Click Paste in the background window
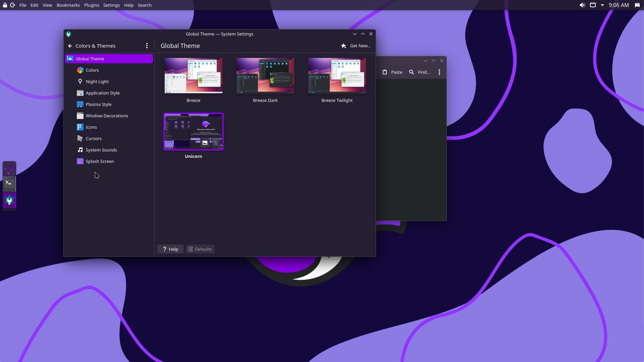Screen dimensions: 644x362 [392, 72]
